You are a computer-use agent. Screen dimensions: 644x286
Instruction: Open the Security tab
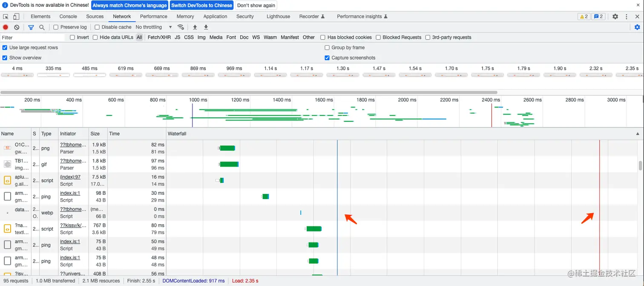[245, 17]
